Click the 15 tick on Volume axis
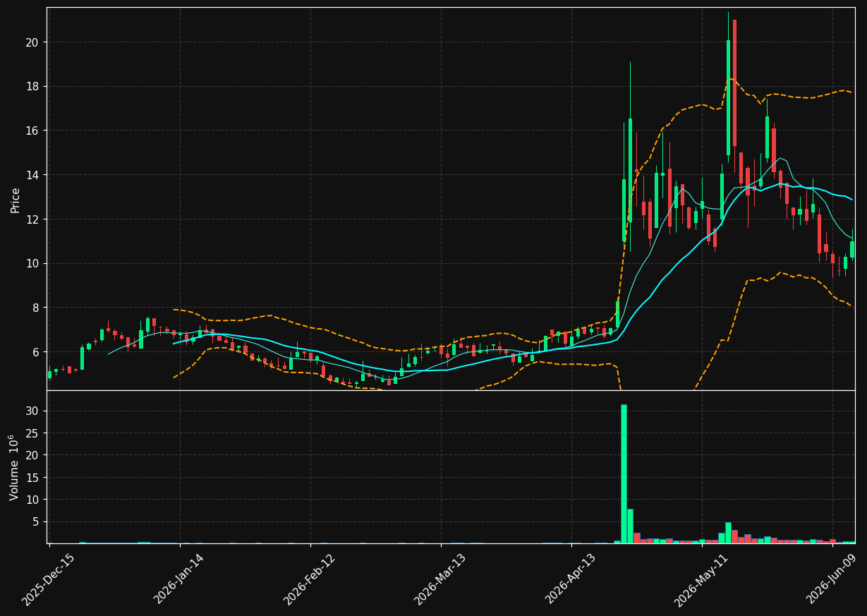 [32, 477]
